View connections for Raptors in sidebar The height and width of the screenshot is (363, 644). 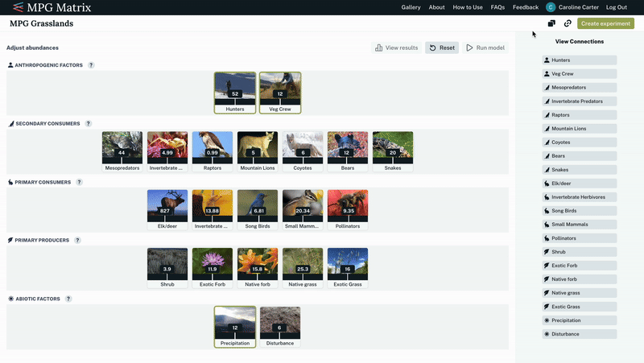point(579,115)
